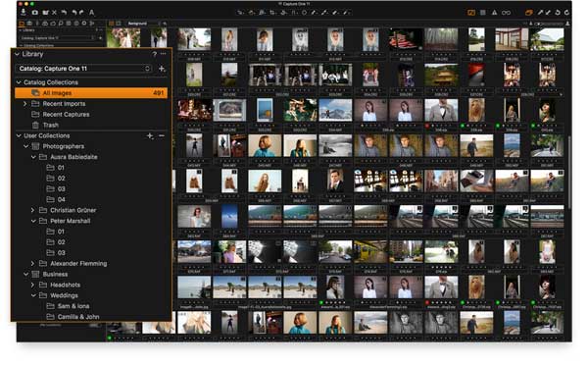Switch browser to filmstrip view
Viewport: 588px width, 365px height.
point(119,24)
